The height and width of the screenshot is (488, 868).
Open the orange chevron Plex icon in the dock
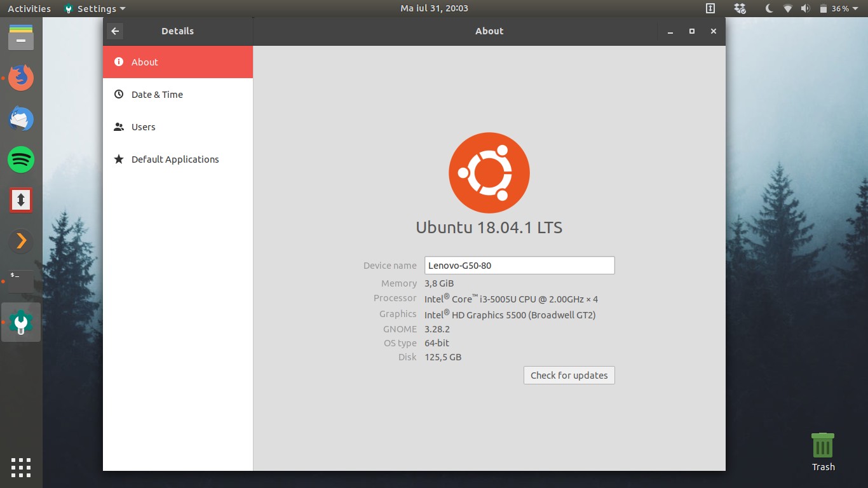point(21,241)
